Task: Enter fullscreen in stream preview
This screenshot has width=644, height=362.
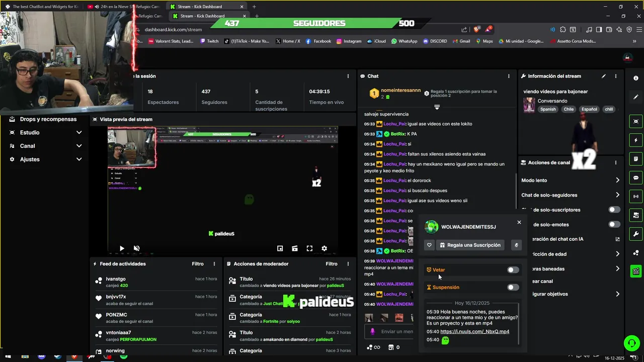Action: click(309, 248)
